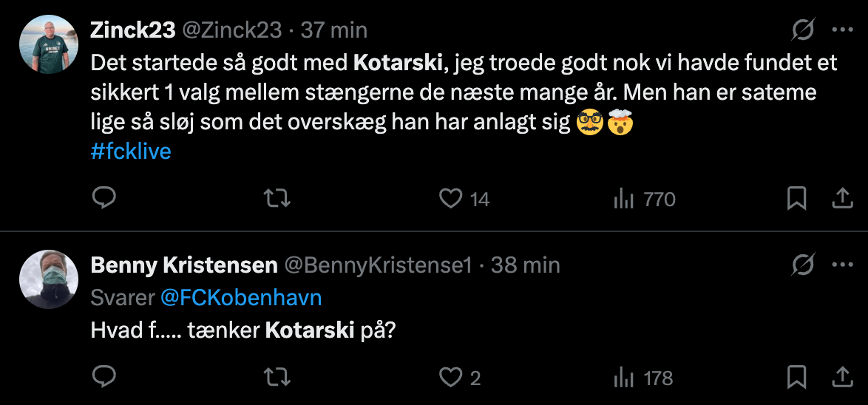Open more options on Benny Kristensen's tweet
This screenshot has width=868, height=405.
(x=843, y=265)
